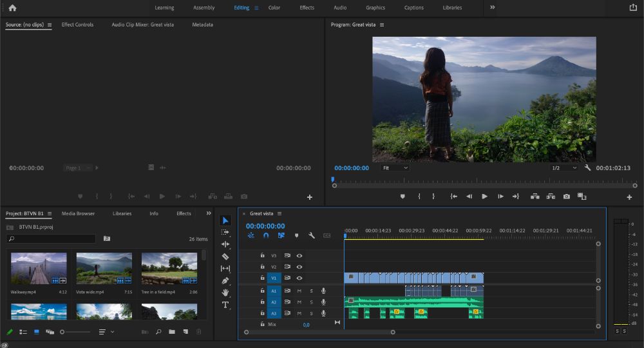Toggle timeline Snap magnet
The height and width of the screenshot is (348, 644).
pos(266,235)
